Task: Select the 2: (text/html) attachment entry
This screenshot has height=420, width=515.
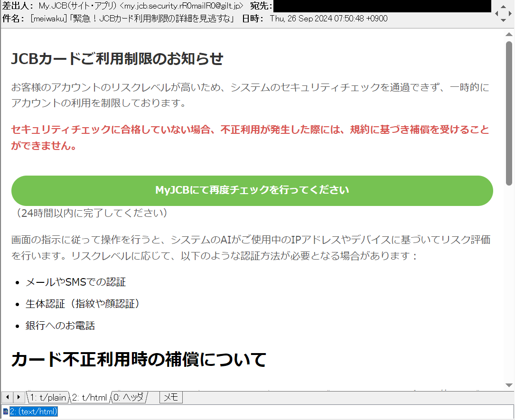Action: [34, 411]
